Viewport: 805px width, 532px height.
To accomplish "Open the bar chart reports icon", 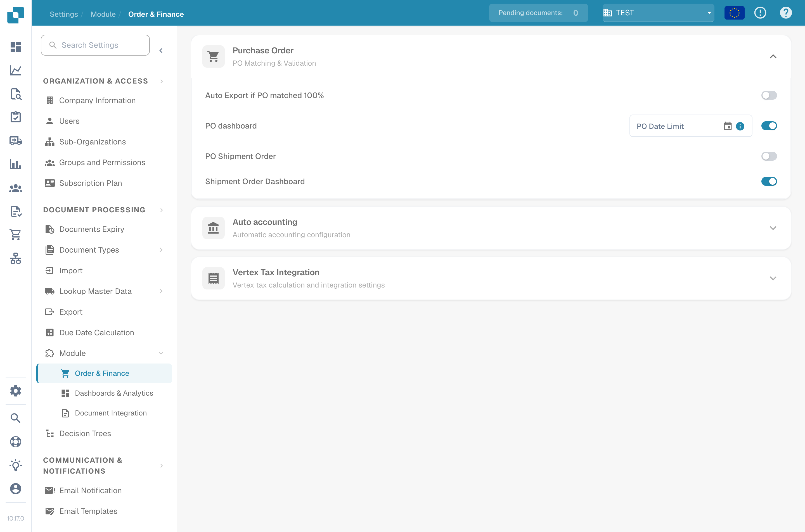I will (x=16, y=164).
